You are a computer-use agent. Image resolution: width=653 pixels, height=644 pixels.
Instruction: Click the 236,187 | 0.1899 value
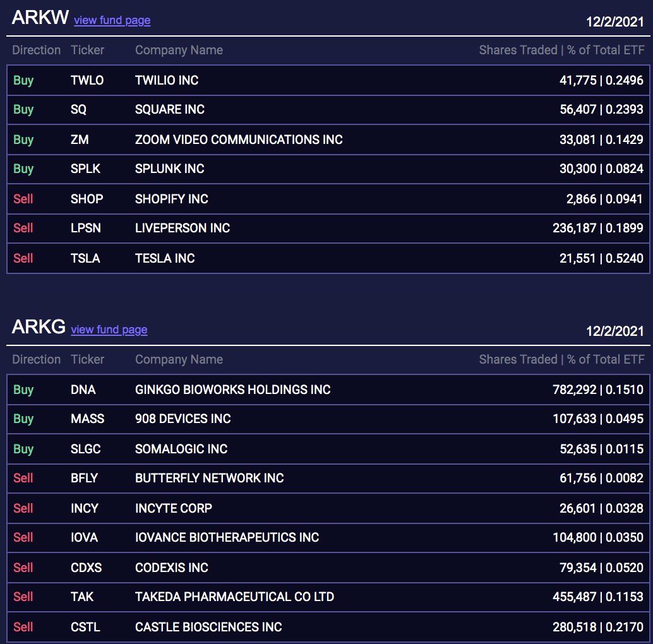coord(598,228)
